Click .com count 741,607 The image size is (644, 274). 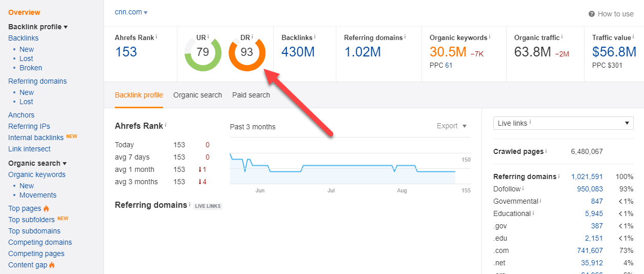coord(590,250)
